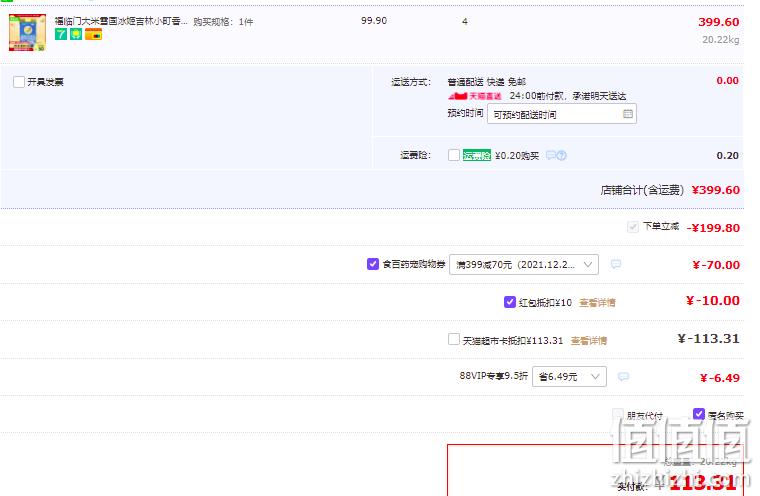This screenshot has height=496, width=760.
Task: Uncheck the 红包抵扣¥10 checkbox
Action: click(x=509, y=302)
